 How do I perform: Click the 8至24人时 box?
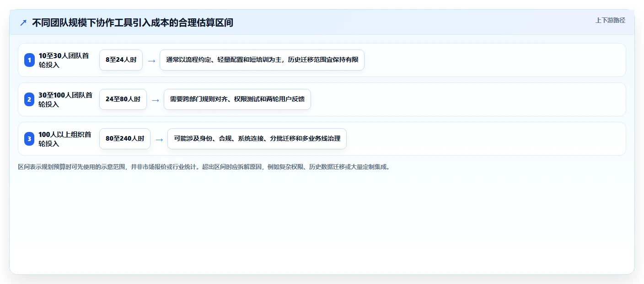click(121, 60)
